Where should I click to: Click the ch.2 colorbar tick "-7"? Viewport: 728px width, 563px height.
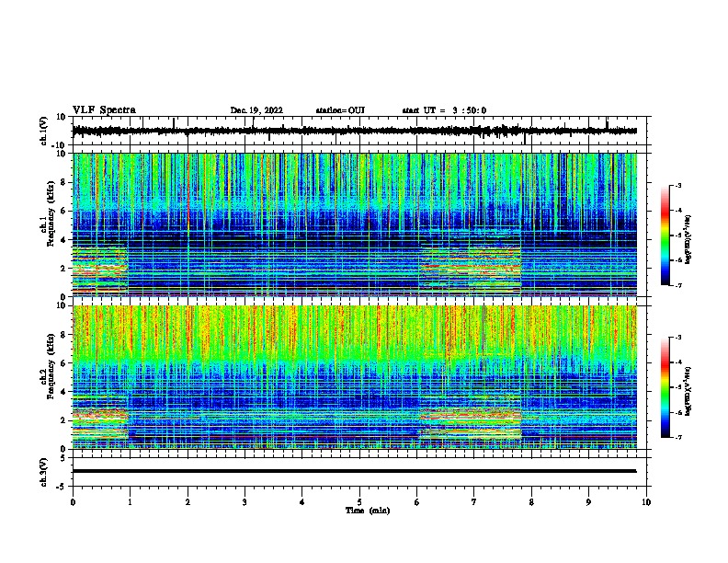click(x=677, y=437)
